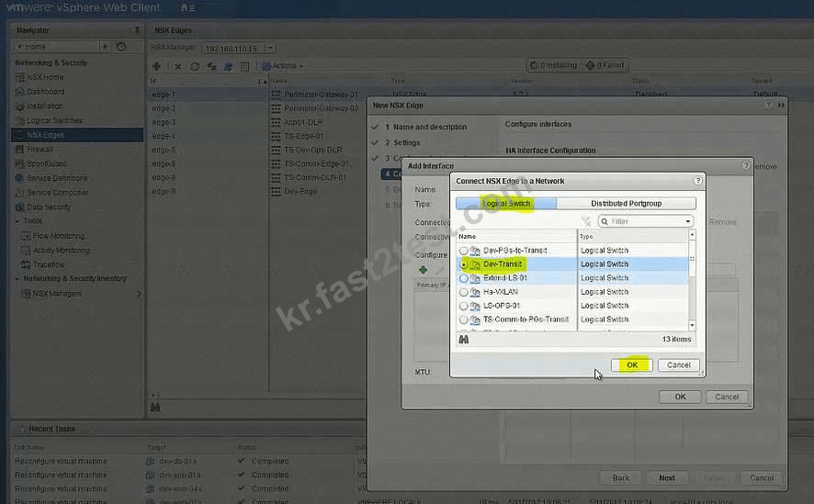Collapse the Tools section in Navigator
The height and width of the screenshot is (504, 814).
click(17, 221)
